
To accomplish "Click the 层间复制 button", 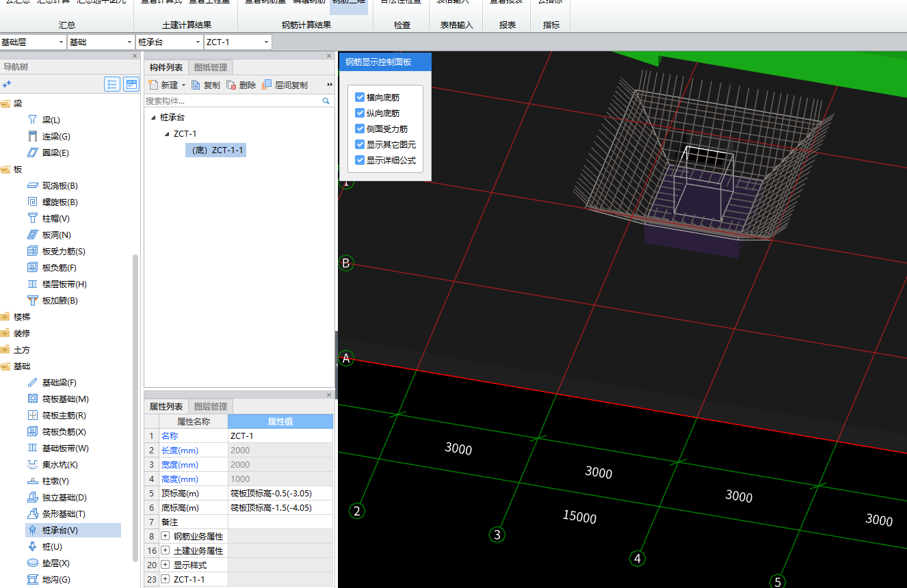I will 285,85.
